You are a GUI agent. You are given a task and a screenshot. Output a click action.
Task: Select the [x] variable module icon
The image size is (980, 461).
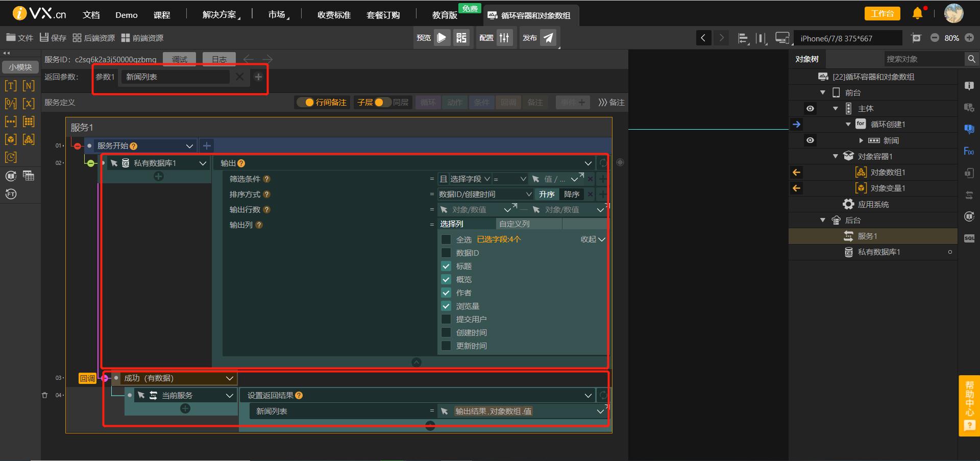29,104
